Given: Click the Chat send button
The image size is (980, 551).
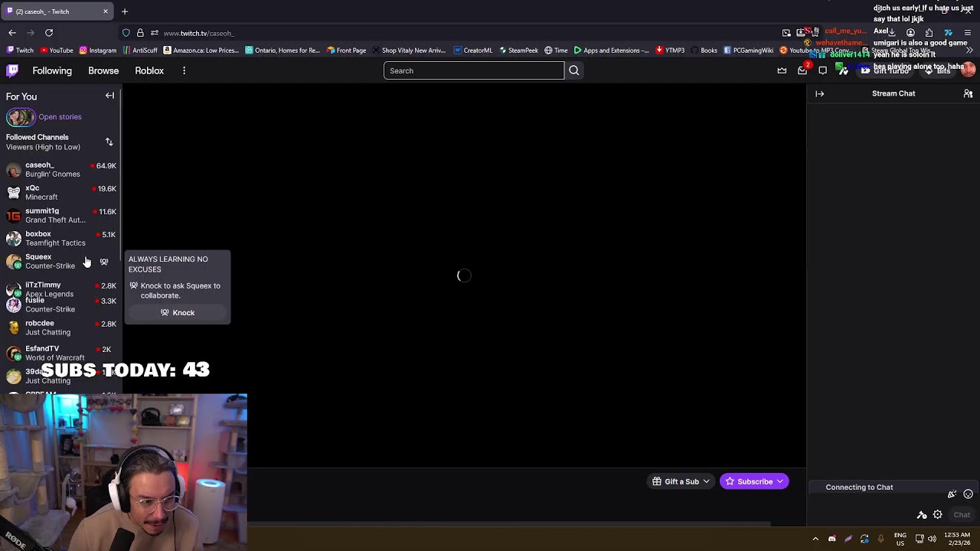Looking at the screenshot, I should tap(962, 515).
